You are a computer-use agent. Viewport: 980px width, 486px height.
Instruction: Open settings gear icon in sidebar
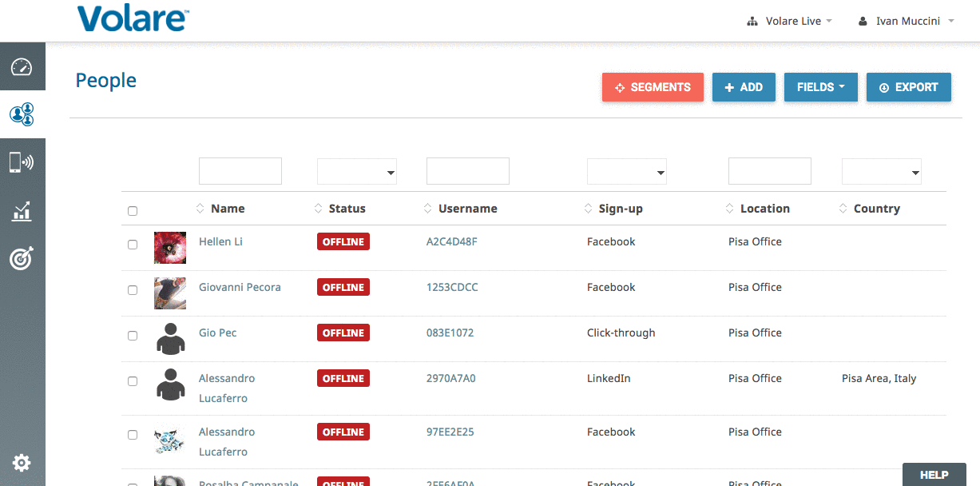pyautogui.click(x=22, y=462)
